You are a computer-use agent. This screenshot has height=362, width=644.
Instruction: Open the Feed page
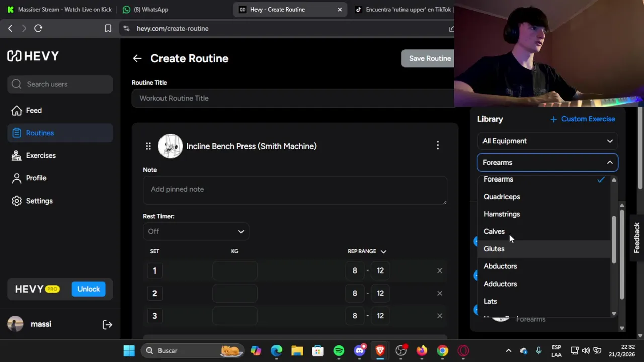coord(60,110)
